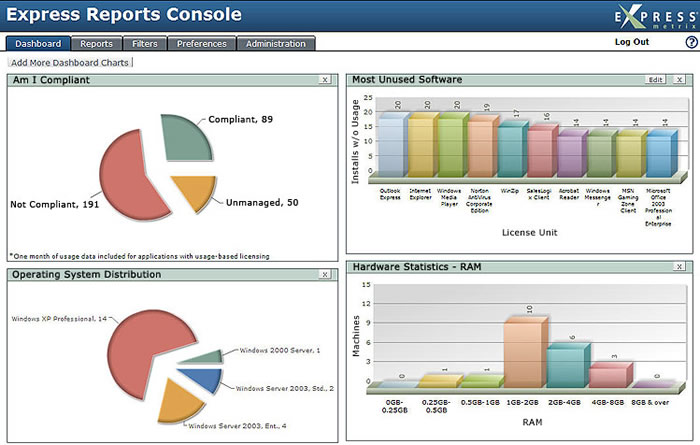The height and width of the screenshot is (445, 700).
Task: Click the Outlook Express bar
Action: point(393,144)
